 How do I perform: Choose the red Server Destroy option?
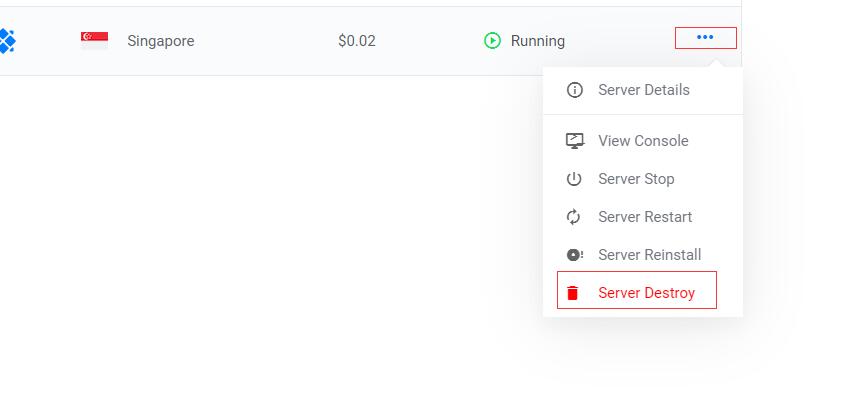point(637,290)
